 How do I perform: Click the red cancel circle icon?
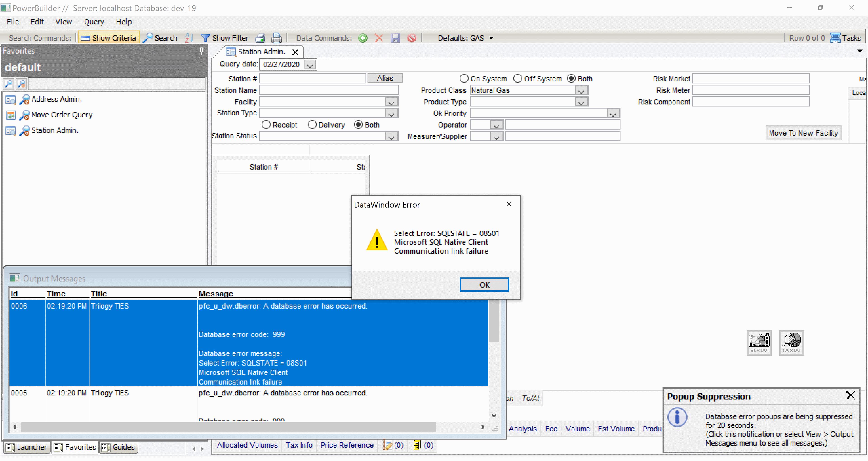(411, 38)
